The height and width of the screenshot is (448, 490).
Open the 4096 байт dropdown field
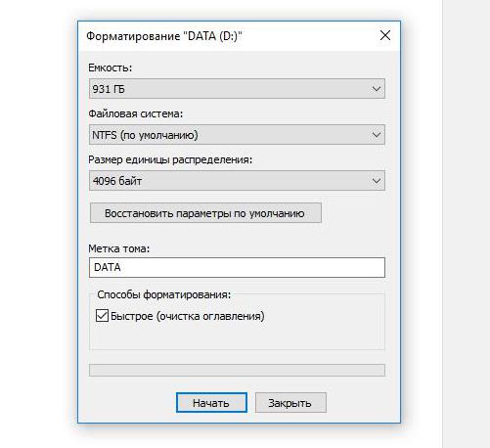pos(237,181)
